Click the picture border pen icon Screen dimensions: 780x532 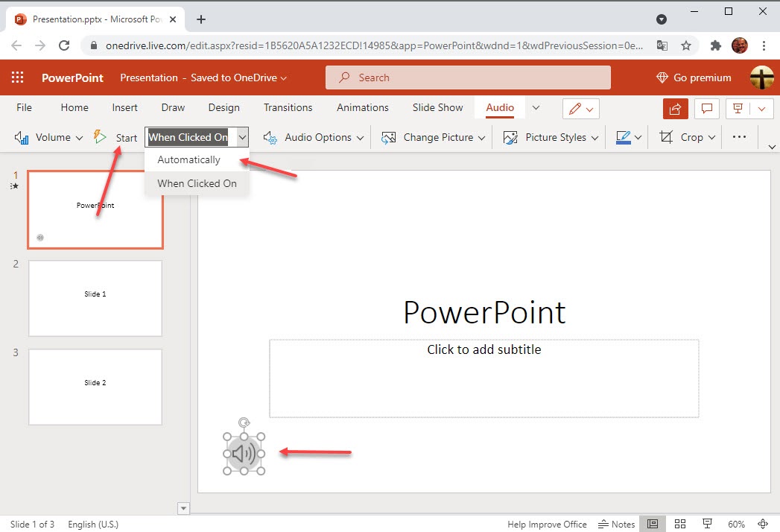click(624, 137)
